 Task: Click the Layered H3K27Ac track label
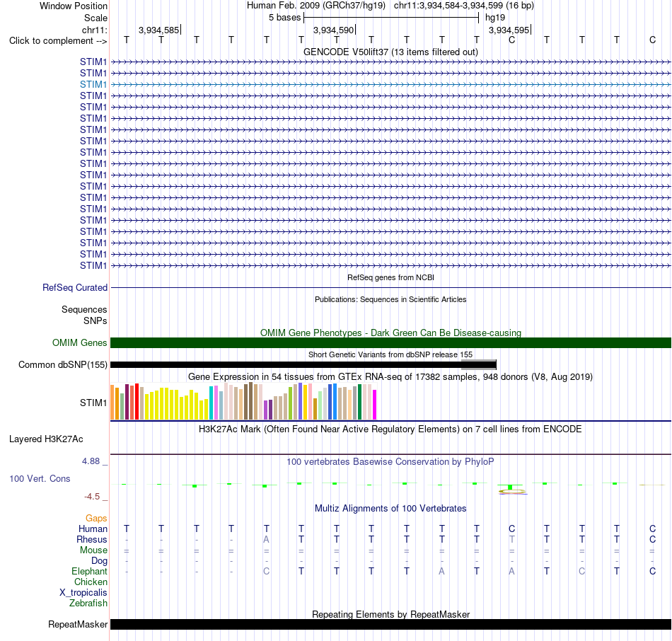(x=46, y=439)
